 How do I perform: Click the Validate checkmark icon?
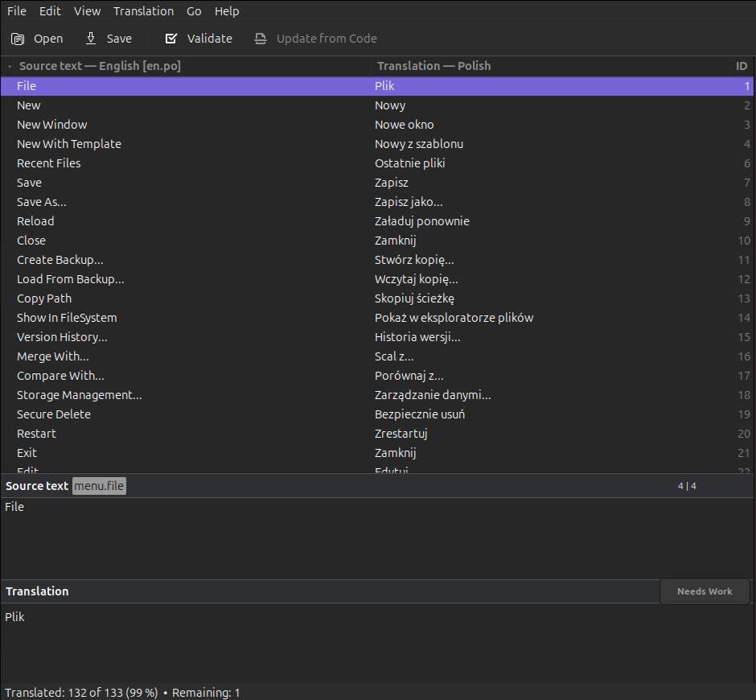tap(171, 39)
